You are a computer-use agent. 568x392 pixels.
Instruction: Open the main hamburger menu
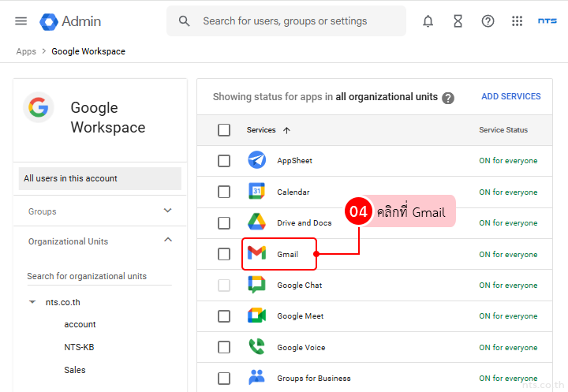coord(21,21)
